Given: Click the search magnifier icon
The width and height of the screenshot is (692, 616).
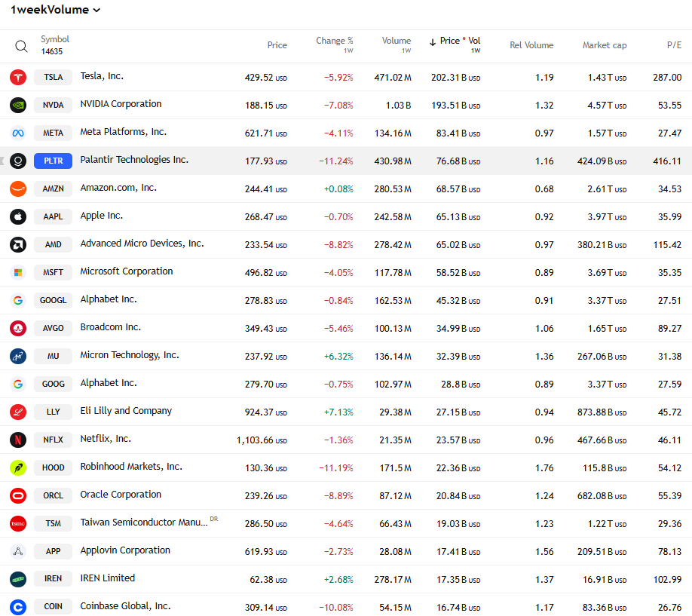Looking at the screenshot, I should point(21,46).
